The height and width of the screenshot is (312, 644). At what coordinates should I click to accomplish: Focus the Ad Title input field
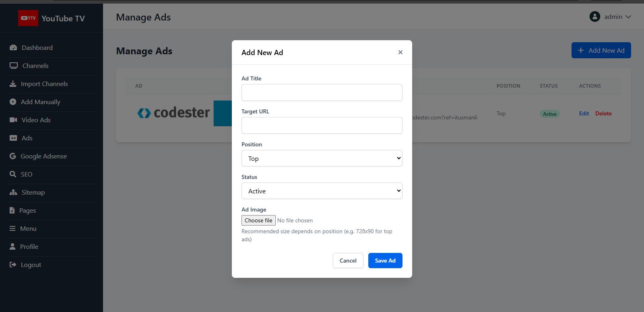(x=322, y=92)
